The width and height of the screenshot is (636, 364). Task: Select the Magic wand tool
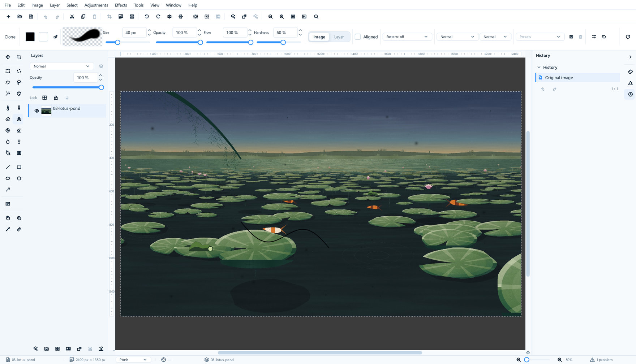pyautogui.click(x=8, y=94)
